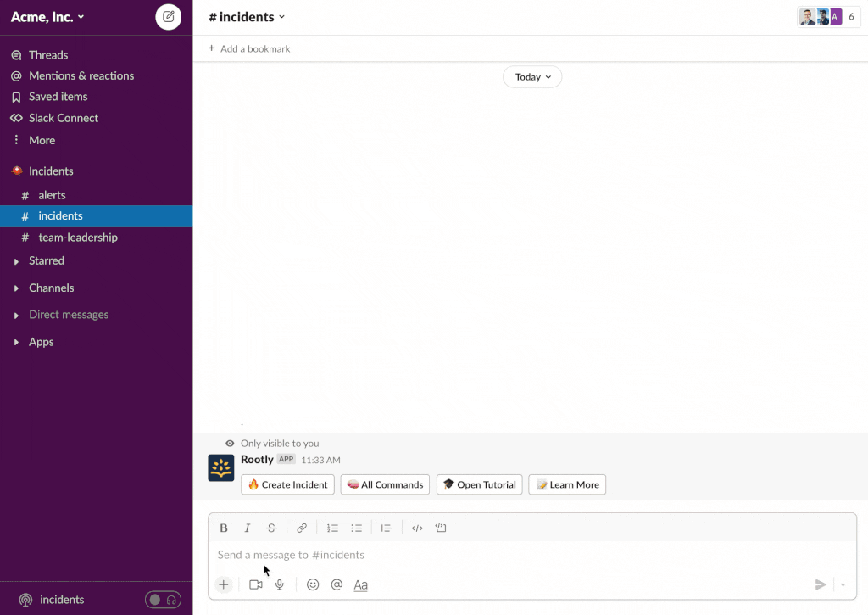Screen dimensions: 868x615
Task: Click the Only visible to you eye icon
Action: tap(230, 444)
